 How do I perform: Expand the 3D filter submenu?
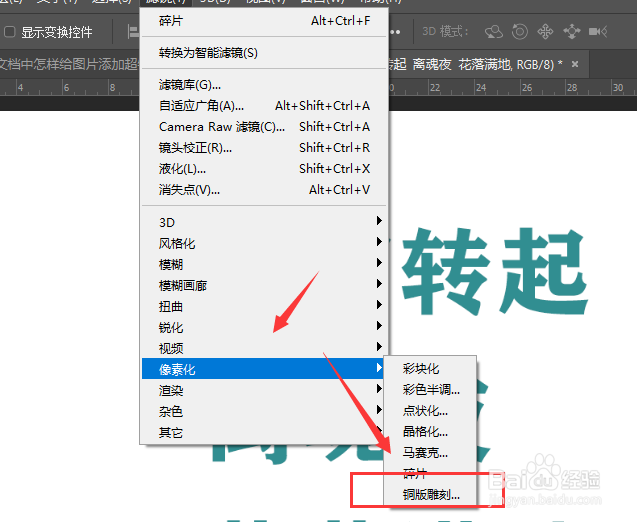click(264, 222)
